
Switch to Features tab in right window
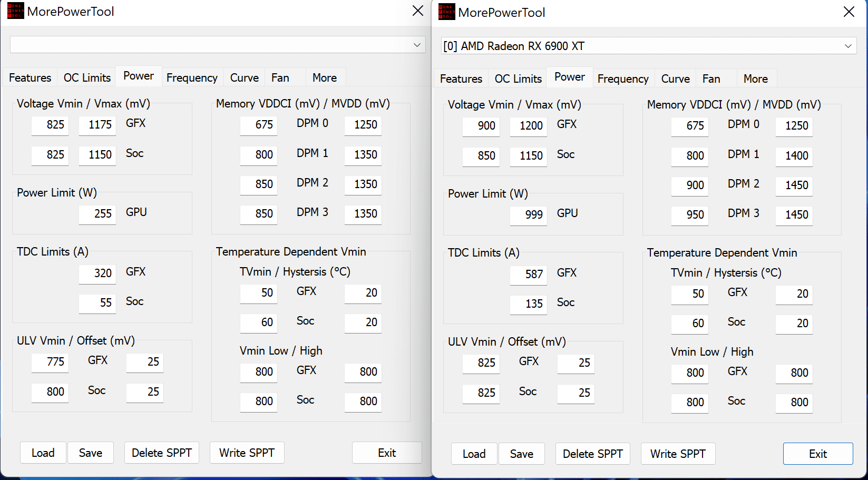click(461, 79)
